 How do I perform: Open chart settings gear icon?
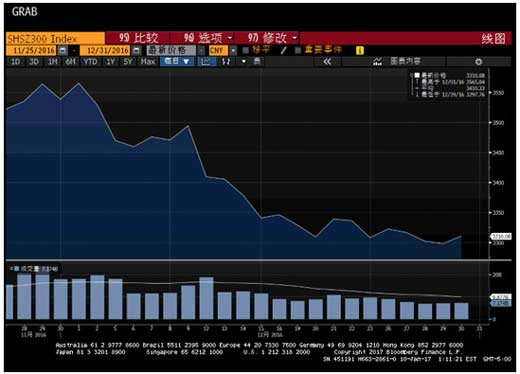click(478, 62)
